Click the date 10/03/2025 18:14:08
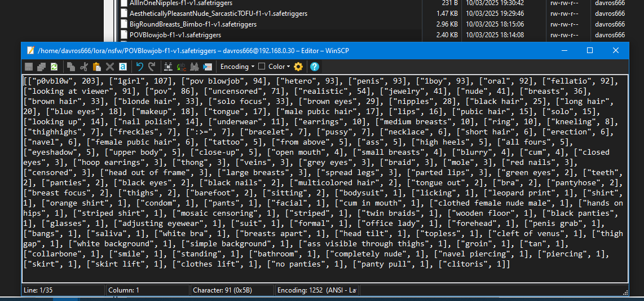The height and width of the screenshot is (301, 644). click(495, 35)
